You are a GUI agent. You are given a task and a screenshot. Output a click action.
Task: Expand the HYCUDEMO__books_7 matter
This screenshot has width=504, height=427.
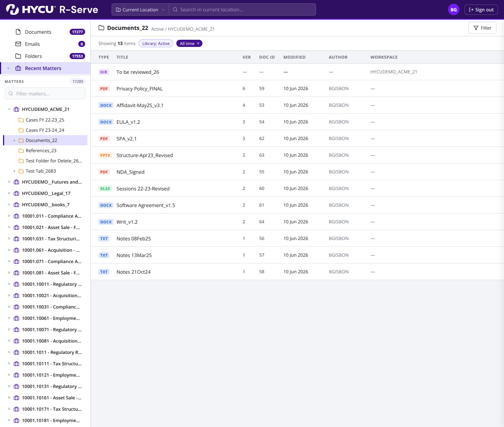[9, 204]
